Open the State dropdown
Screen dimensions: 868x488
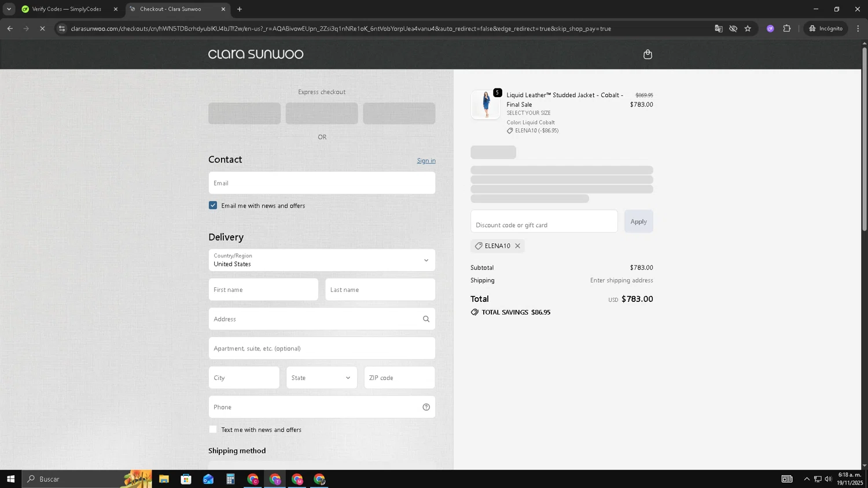point(322,378)
